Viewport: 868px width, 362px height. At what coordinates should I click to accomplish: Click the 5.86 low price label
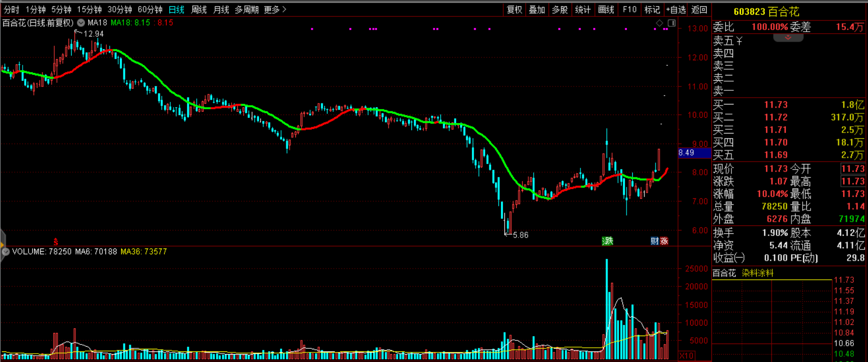(x=520, y=235)
